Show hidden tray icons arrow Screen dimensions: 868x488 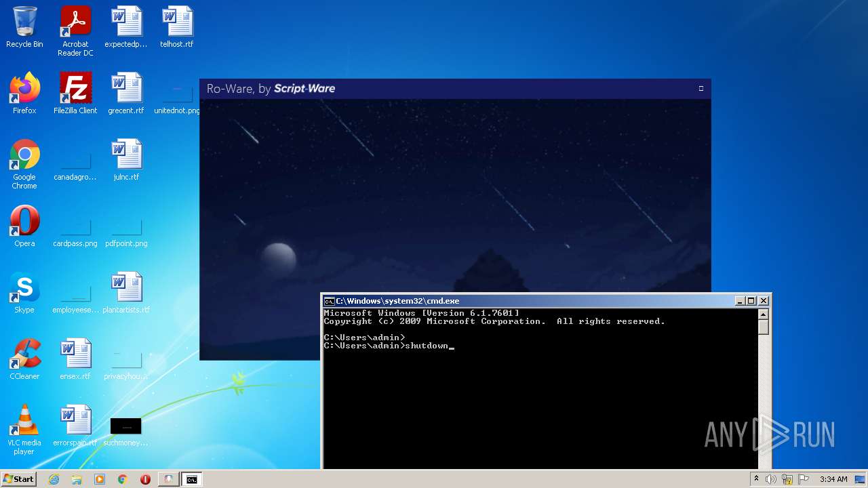pos(756,479)
